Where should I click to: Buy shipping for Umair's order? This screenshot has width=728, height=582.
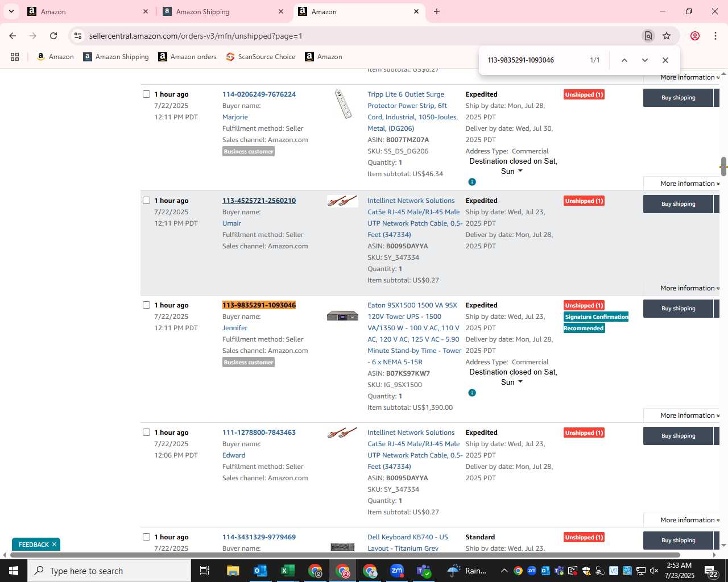[678, 204]
